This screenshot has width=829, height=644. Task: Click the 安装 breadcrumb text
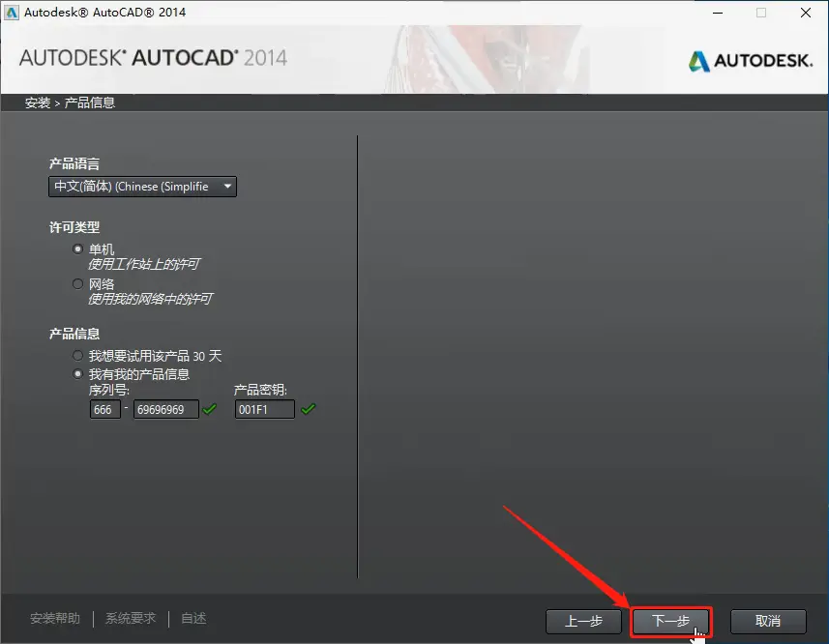coord(38,102)
